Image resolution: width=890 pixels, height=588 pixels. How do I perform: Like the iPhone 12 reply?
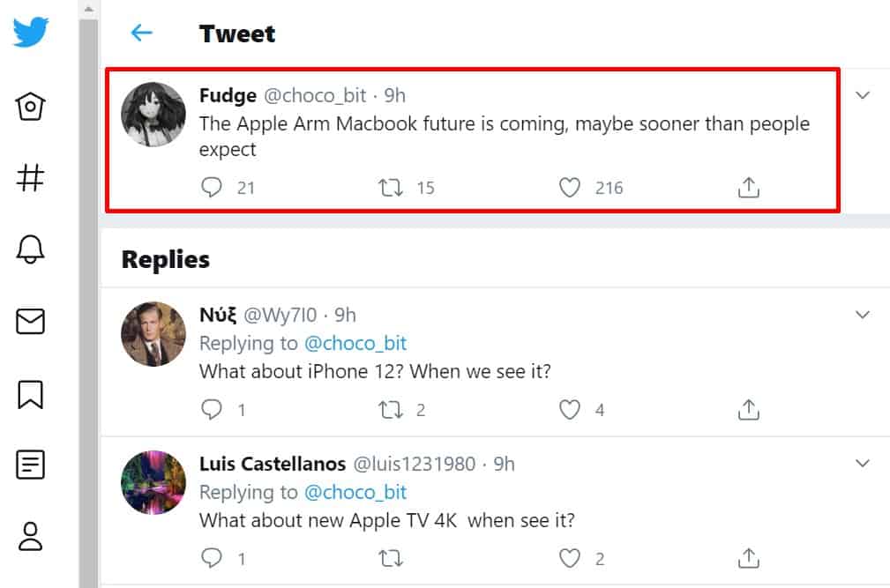coord(571,409)
